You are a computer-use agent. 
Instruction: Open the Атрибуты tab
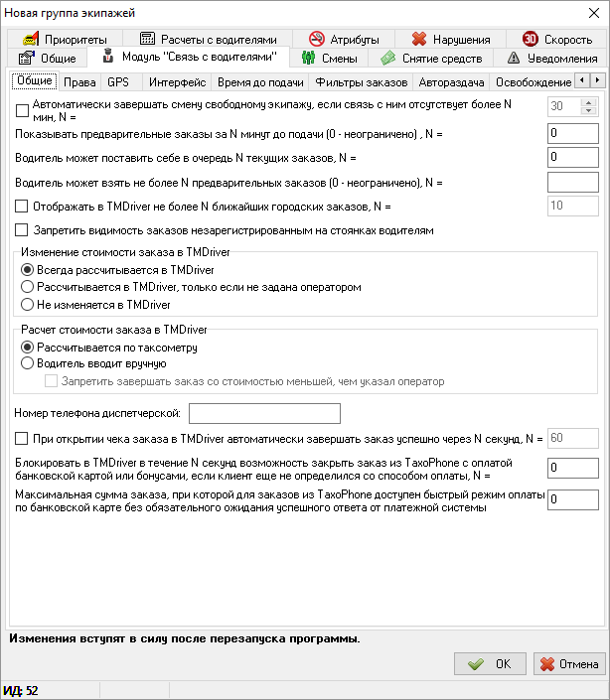344,40
